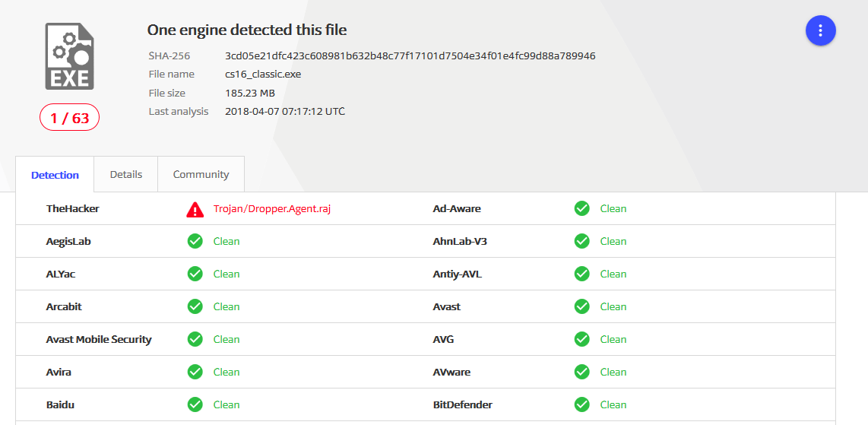This screenshot has height=425, width=868.
Task: Click the EXE file type icon
Action: (69, 56)
